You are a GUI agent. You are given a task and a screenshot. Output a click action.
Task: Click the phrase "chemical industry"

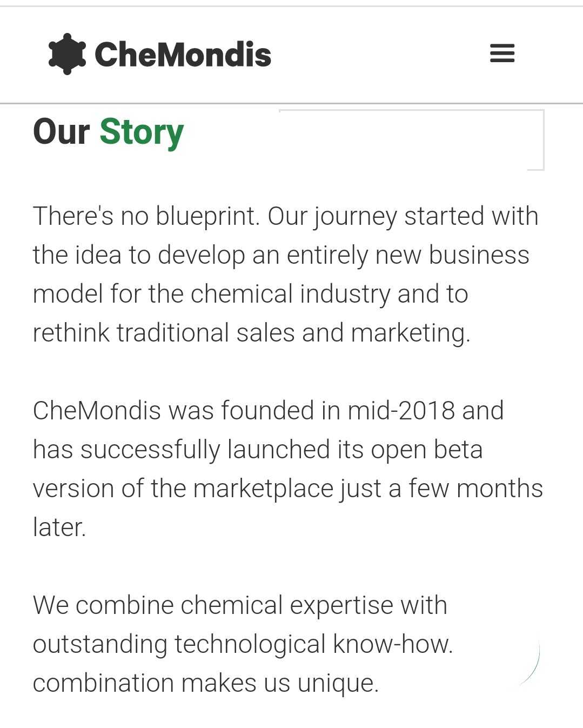(289, 294)
